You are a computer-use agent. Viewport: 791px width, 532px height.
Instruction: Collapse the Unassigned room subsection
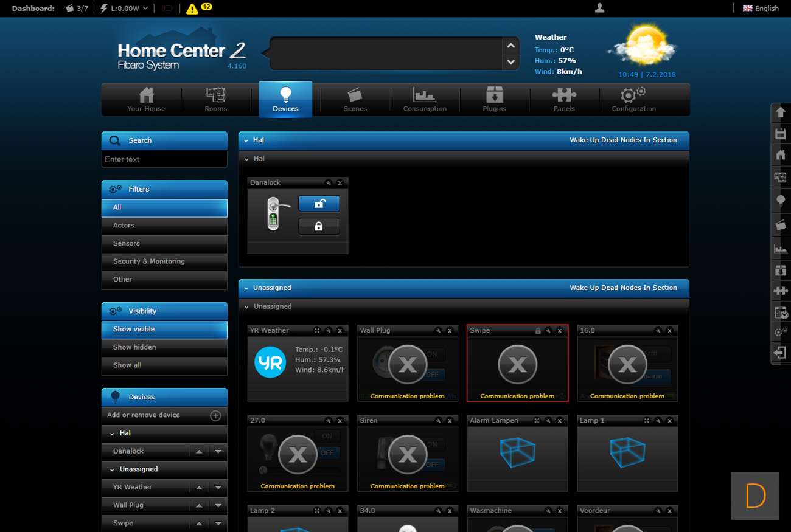click(246, 306)
